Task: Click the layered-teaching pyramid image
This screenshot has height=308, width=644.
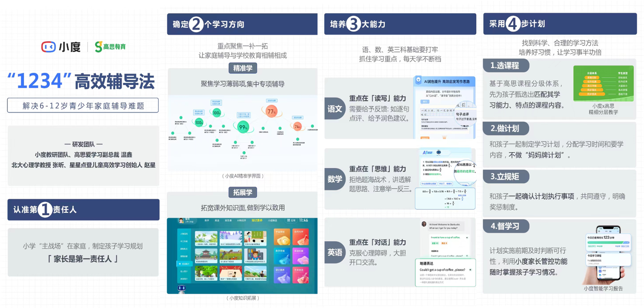Action: tap(604, 83)
